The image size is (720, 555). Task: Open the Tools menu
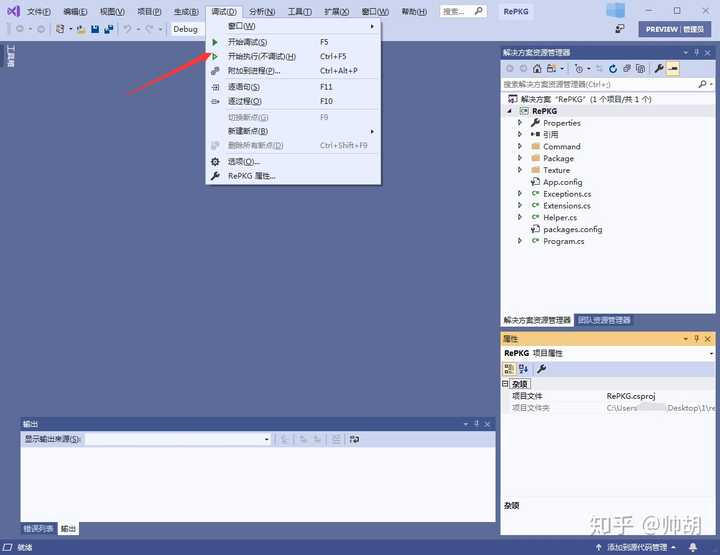pos(299,11)
